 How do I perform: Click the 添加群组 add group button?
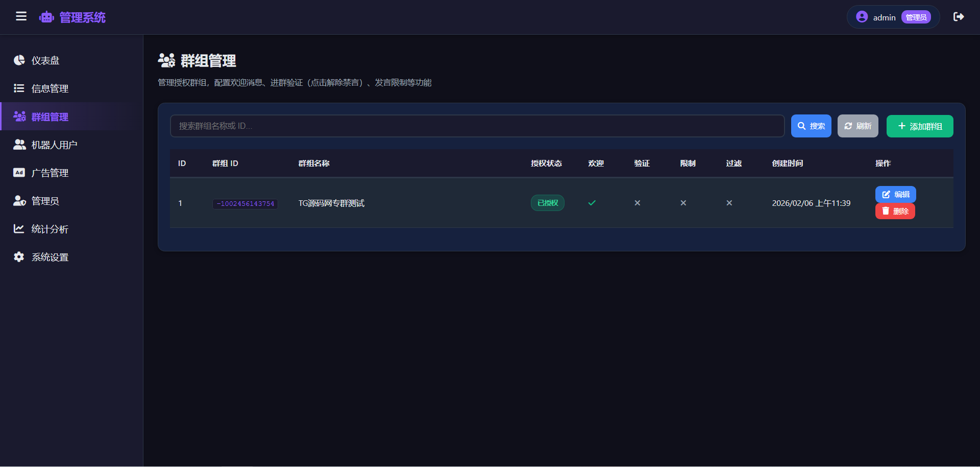[919, 126]
